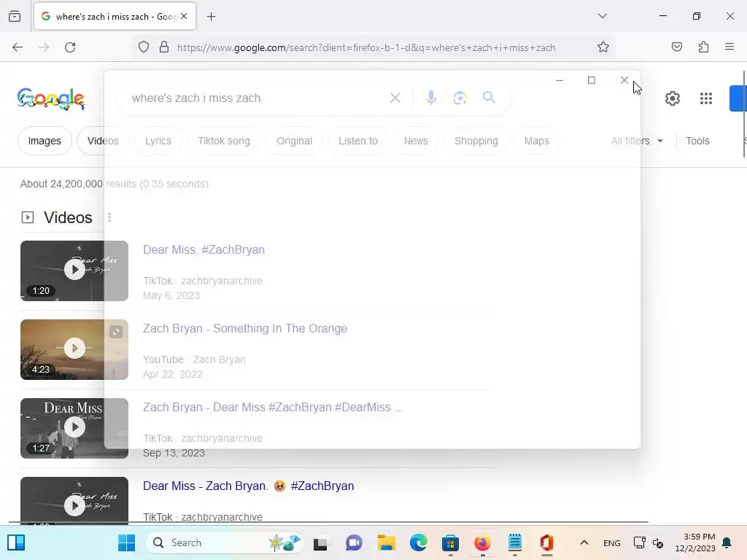This screenshot has width=747, height=560.
Task: Switch to News results
Action: click(x=416, y=141)
